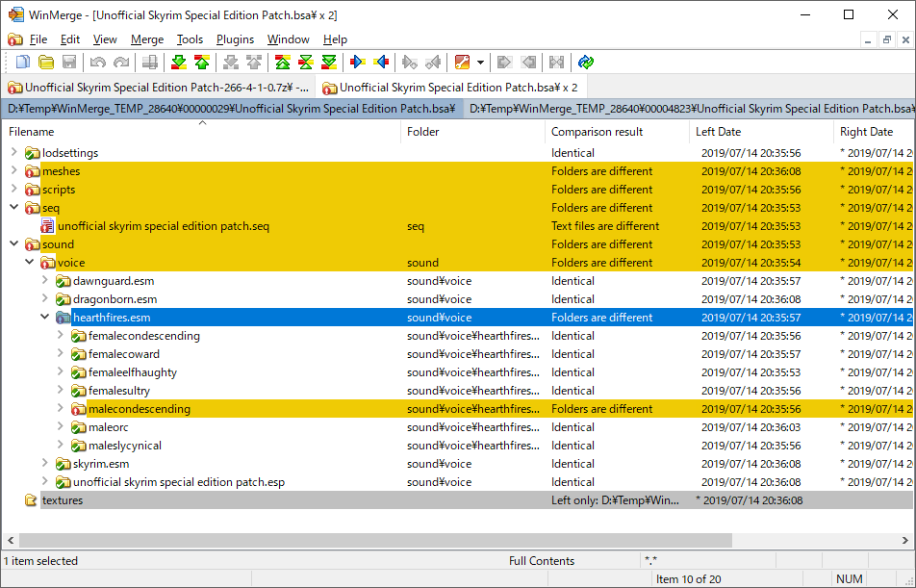Open the Plugins menu
916x588 pixels.
point(235,39)
